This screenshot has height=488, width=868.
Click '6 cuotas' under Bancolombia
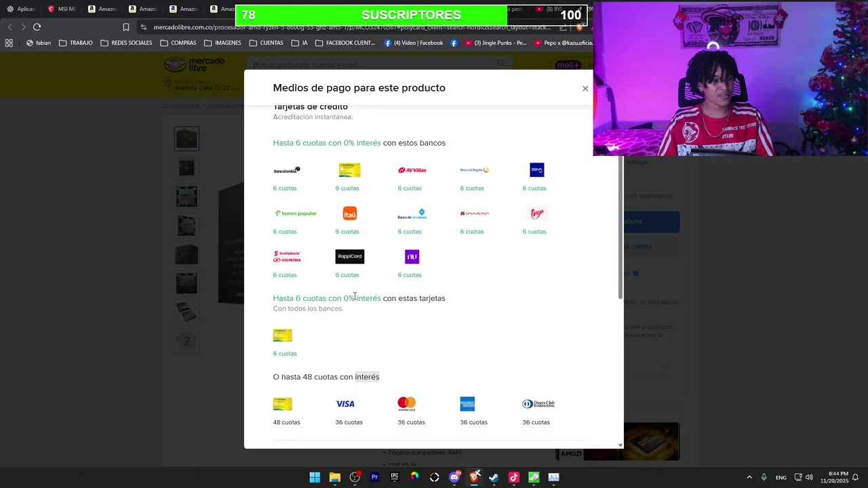(285, 188)
